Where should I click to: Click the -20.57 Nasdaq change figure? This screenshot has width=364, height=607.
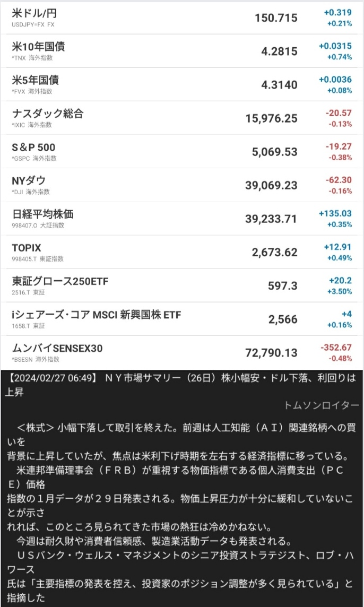click(339, 113)
